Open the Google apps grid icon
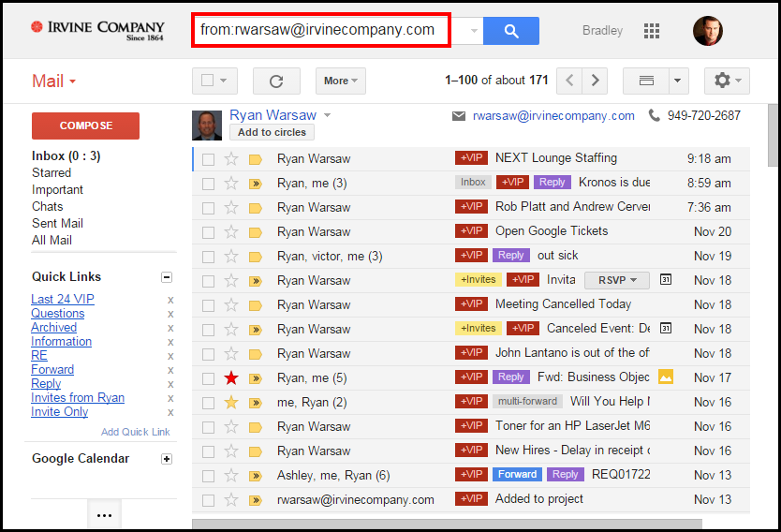781x532 pixels. click(x=652, y=31)
